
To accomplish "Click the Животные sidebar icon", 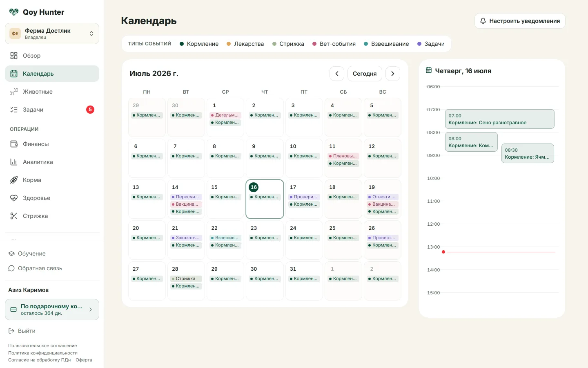I will click(x=14, y=92).
